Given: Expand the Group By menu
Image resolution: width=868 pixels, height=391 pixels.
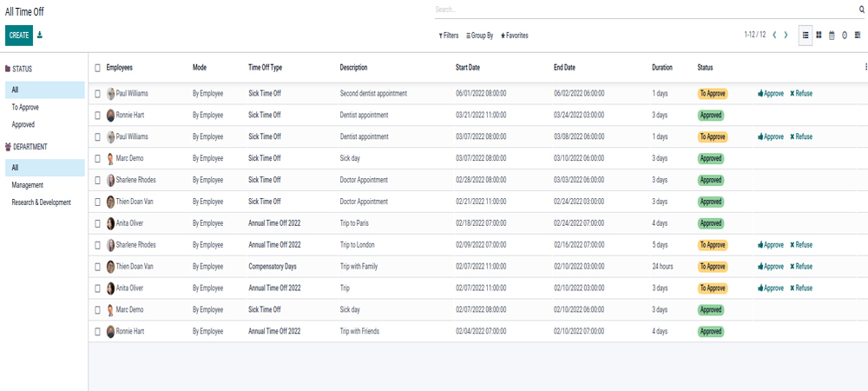Looking at the screenshot, I should tap(480, 36).
